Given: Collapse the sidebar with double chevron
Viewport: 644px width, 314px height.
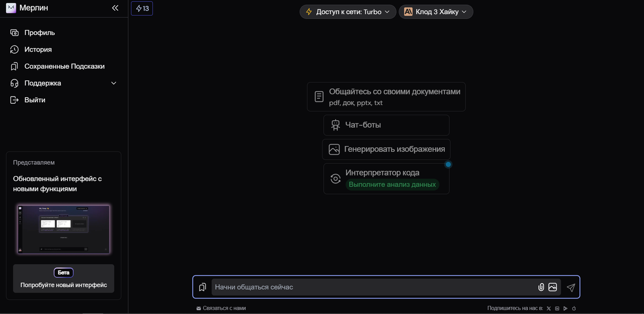Looking at the screenshot, I should click(115, 8).
